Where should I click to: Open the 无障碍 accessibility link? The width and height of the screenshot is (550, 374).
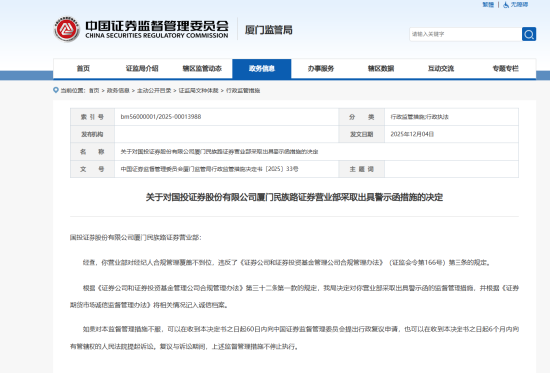point(519,5)
